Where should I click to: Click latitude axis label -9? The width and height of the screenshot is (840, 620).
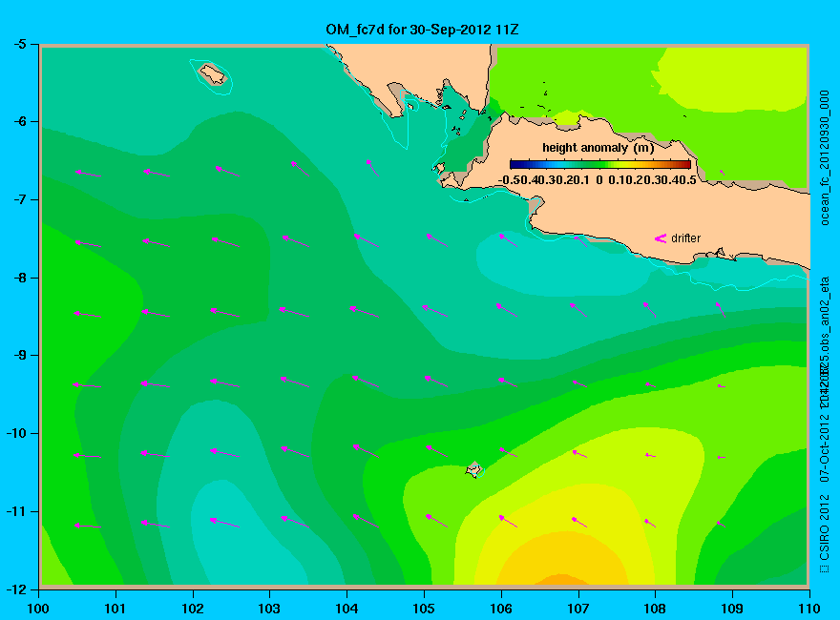(19, 356)
